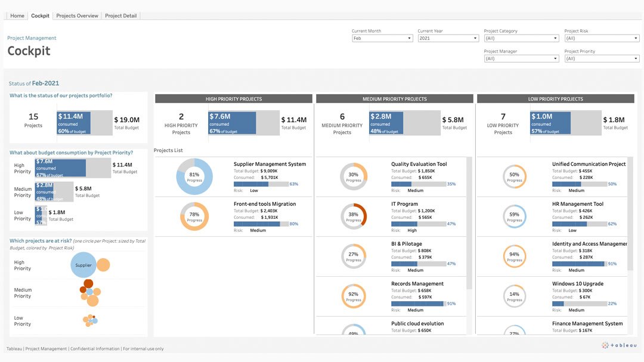
Task: Click the Low Priority $1.0M consumed 57% bar
Action: point(550,123)
